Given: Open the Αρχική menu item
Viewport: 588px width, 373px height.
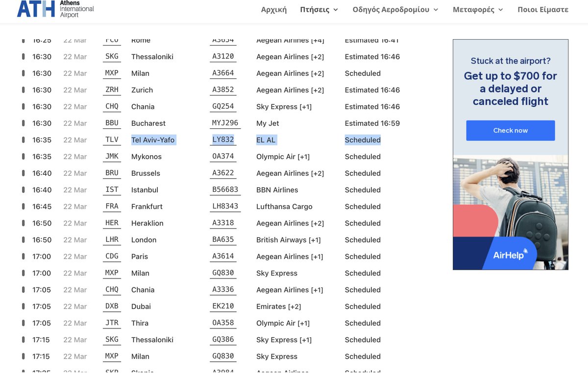Looking at the screenshot, I should tap(274, 9).
